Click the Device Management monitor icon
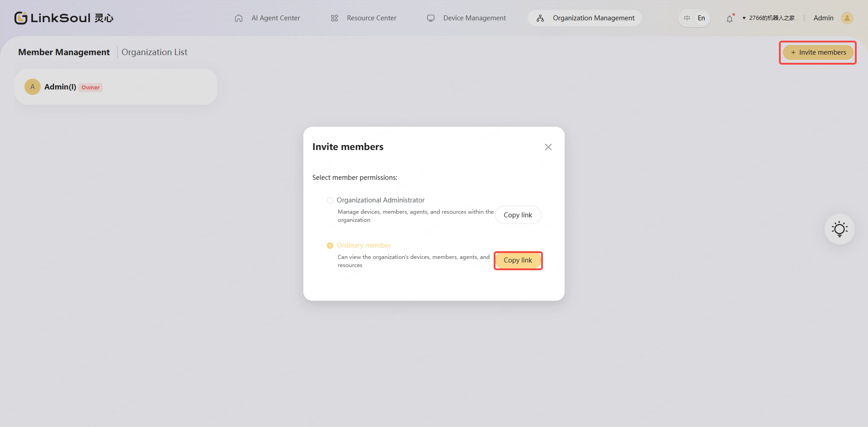This screenshot has height=427, width=868. pos(431,18)
